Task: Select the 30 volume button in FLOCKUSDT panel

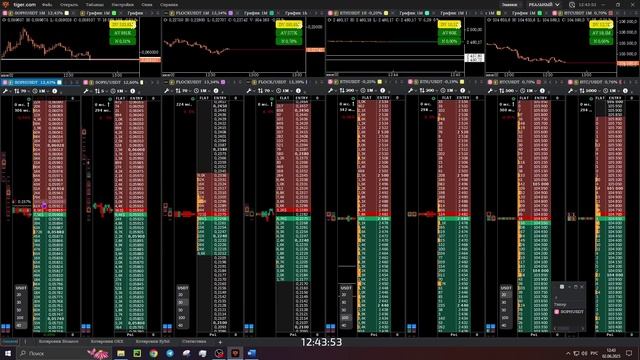Action: [x=182, y=302]
